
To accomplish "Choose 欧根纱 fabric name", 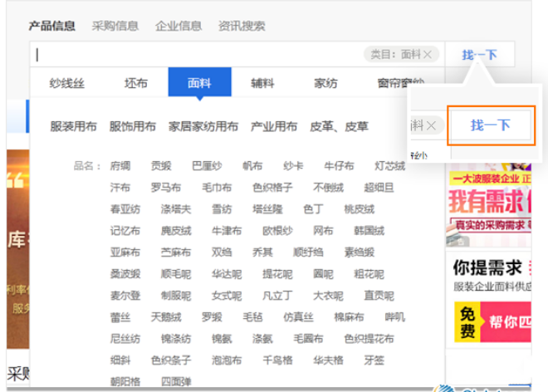I will [x=277, y=231].
